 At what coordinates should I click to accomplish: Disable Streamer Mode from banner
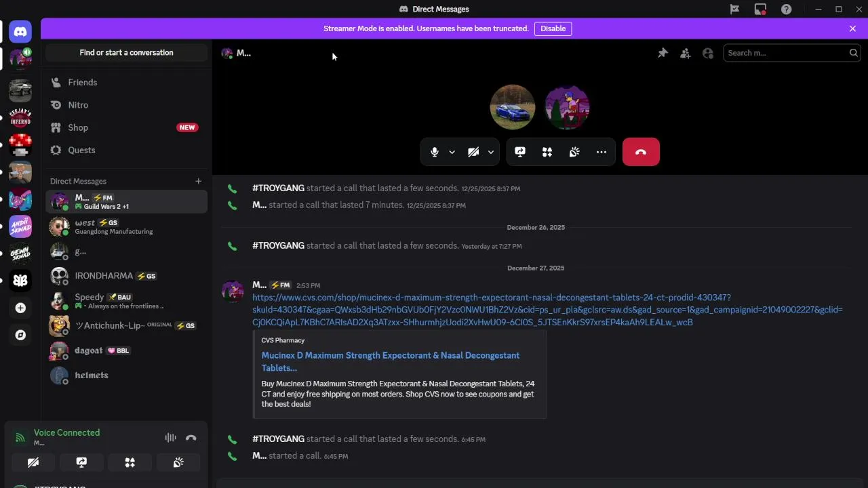pyautogui.click(x=553, y=28)
